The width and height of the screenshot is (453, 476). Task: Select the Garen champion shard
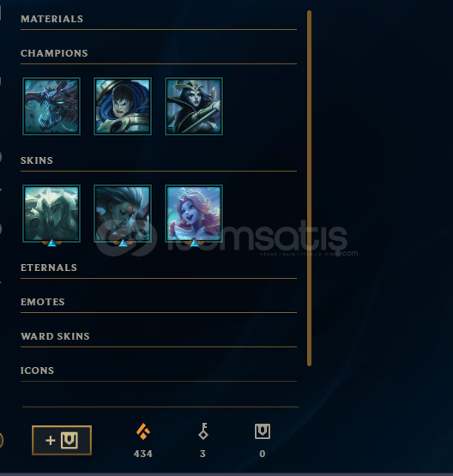123,106
